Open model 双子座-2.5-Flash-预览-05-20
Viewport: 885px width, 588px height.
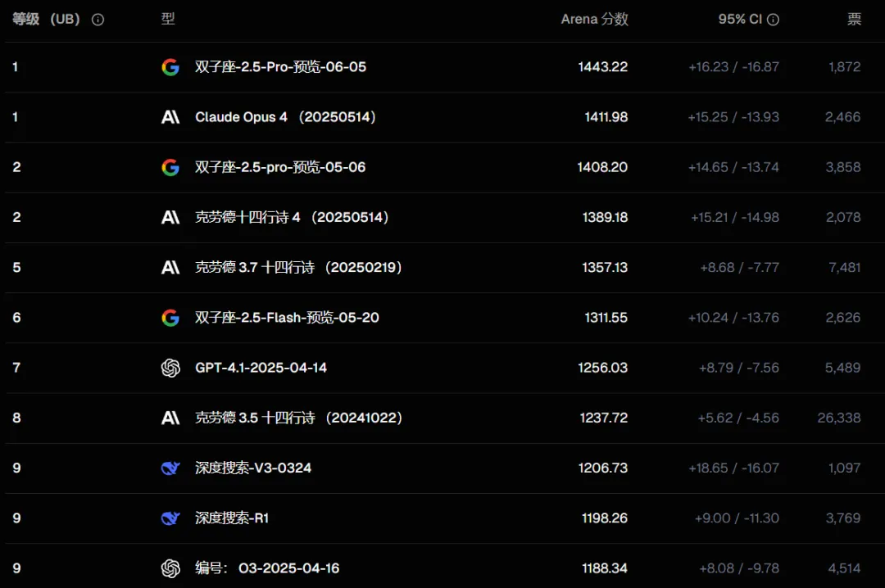coord(287,318)
